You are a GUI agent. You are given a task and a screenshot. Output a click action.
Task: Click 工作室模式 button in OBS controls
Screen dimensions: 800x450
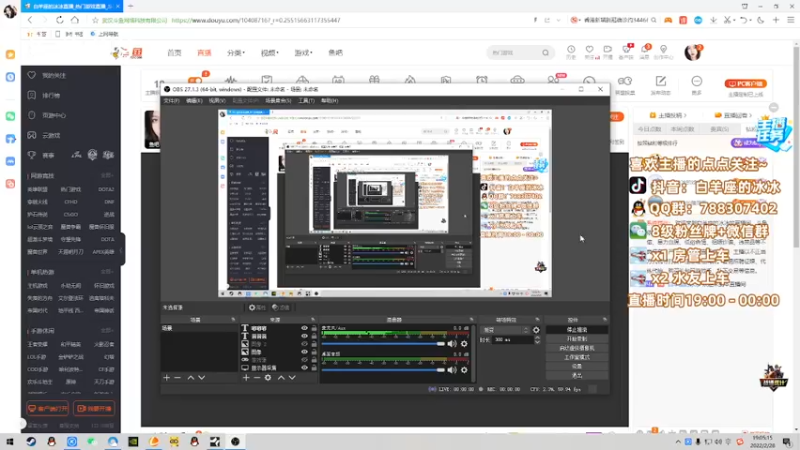pos(577,357)
